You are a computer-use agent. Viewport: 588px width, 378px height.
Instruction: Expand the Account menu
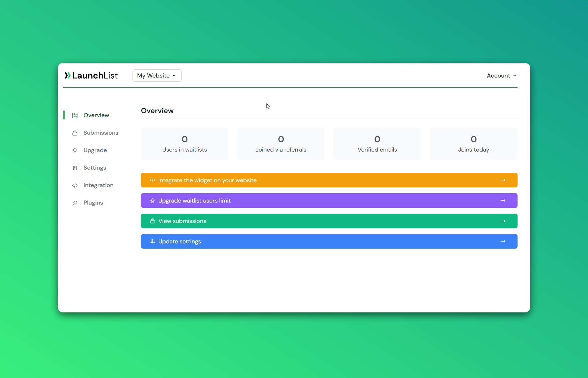click(501, 75)
